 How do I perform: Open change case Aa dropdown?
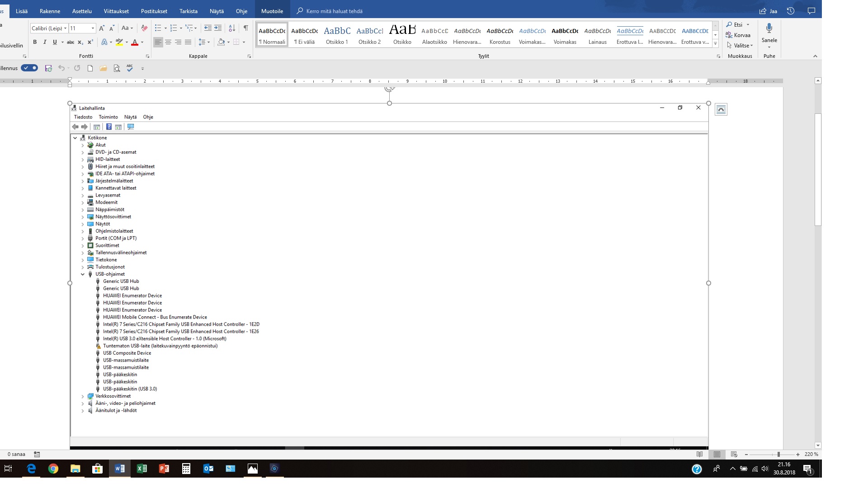coord(127,28)
